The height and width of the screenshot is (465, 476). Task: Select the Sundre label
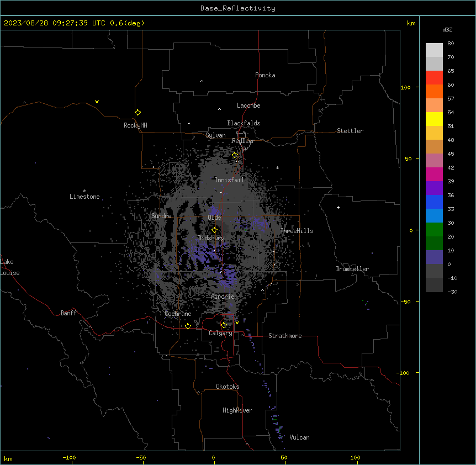161,216
